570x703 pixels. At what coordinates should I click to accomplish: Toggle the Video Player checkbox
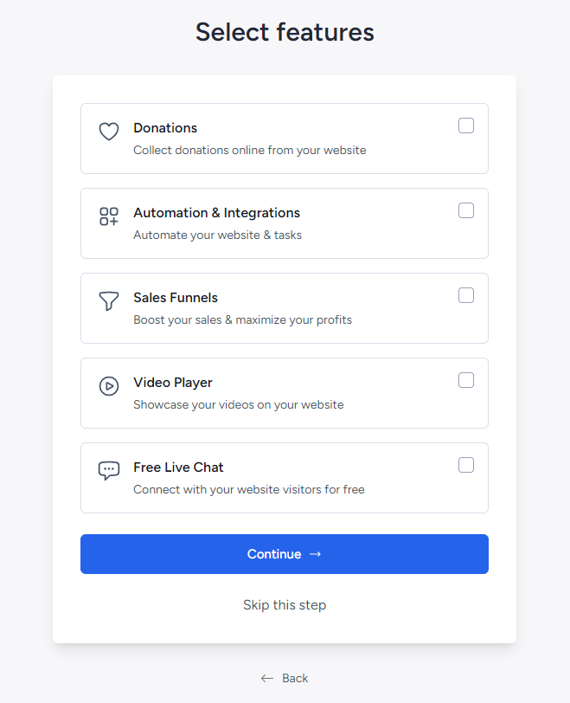click(x=466, y=380)
